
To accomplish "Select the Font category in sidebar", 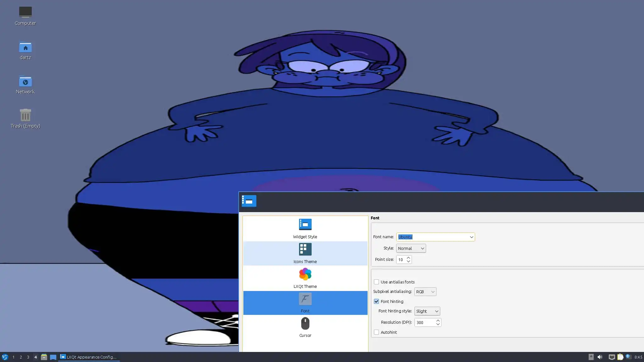I will click(305, 303).
